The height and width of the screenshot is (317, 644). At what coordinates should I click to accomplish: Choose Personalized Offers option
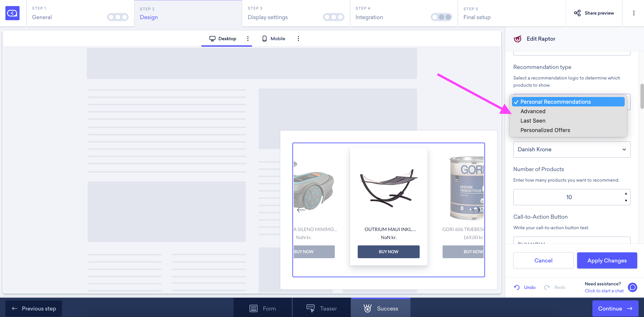point(568,130)
